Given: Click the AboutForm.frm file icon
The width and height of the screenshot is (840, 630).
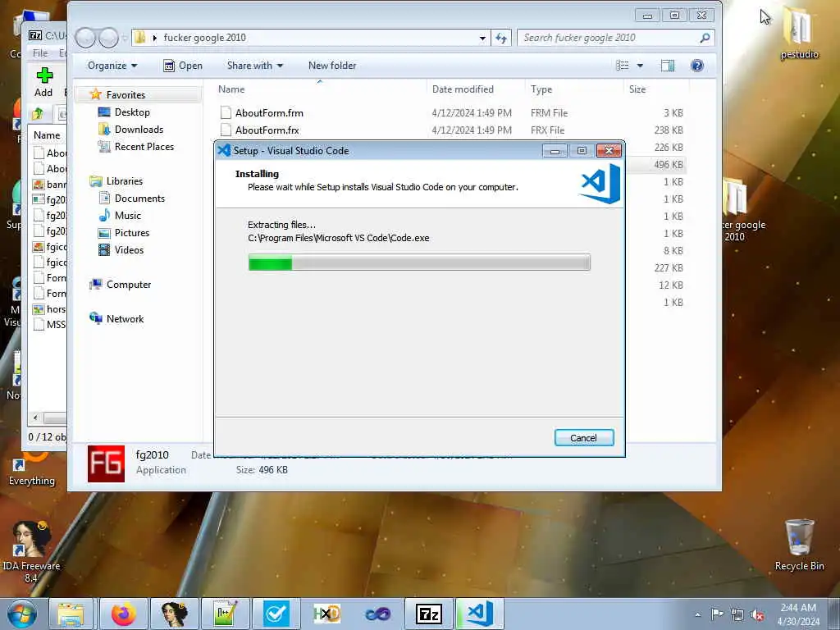Looking at the screenshot, I should (226, 112).
